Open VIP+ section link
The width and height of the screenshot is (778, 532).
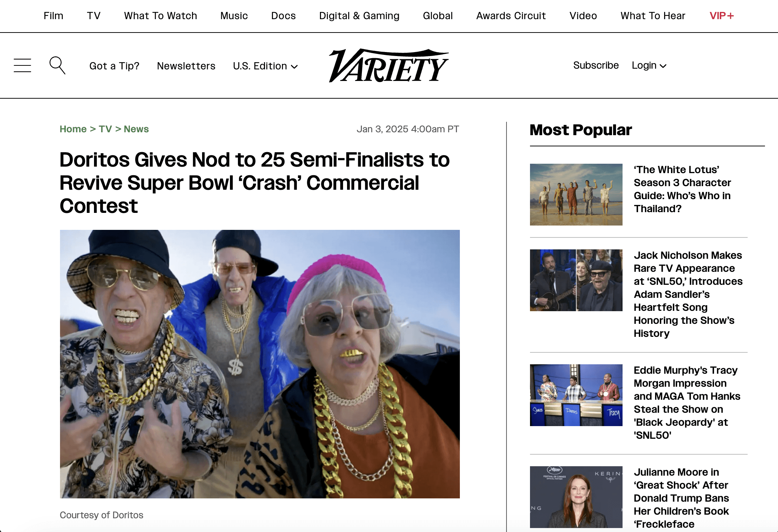coord(721,16)
